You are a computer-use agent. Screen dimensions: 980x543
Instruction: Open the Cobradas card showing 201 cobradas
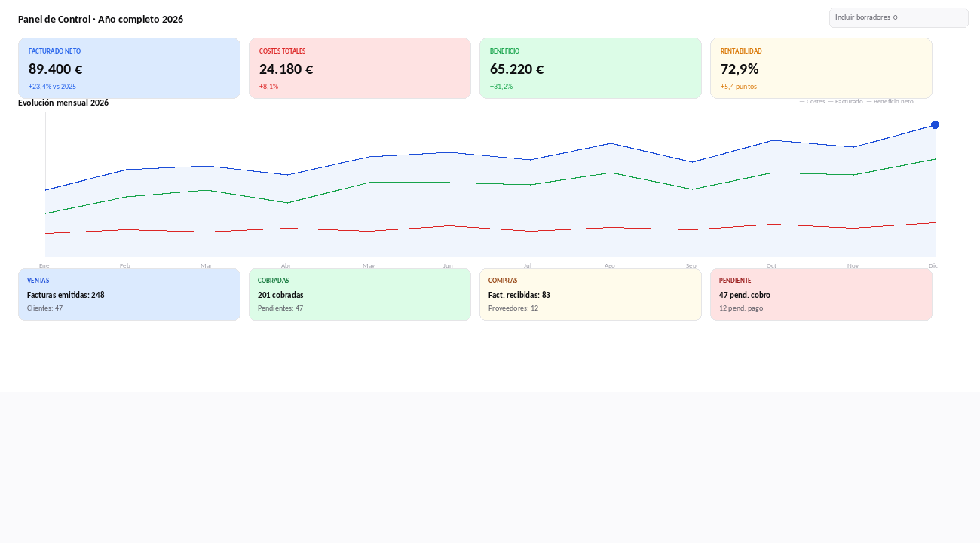[x=360, y=294]
